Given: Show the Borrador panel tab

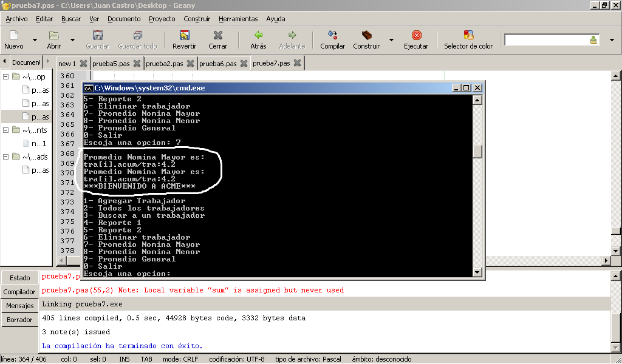Looking at the screenshot, I should (x=19, y=320).
